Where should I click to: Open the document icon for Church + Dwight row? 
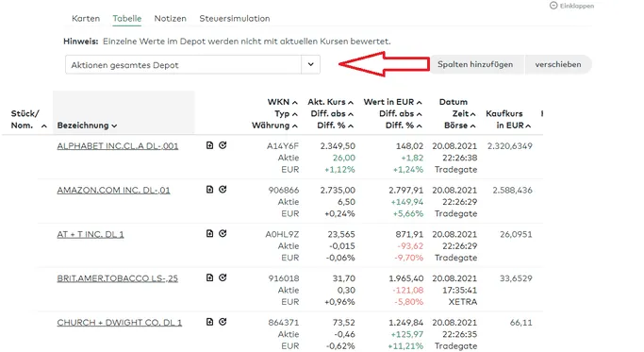tap(209, 322)
